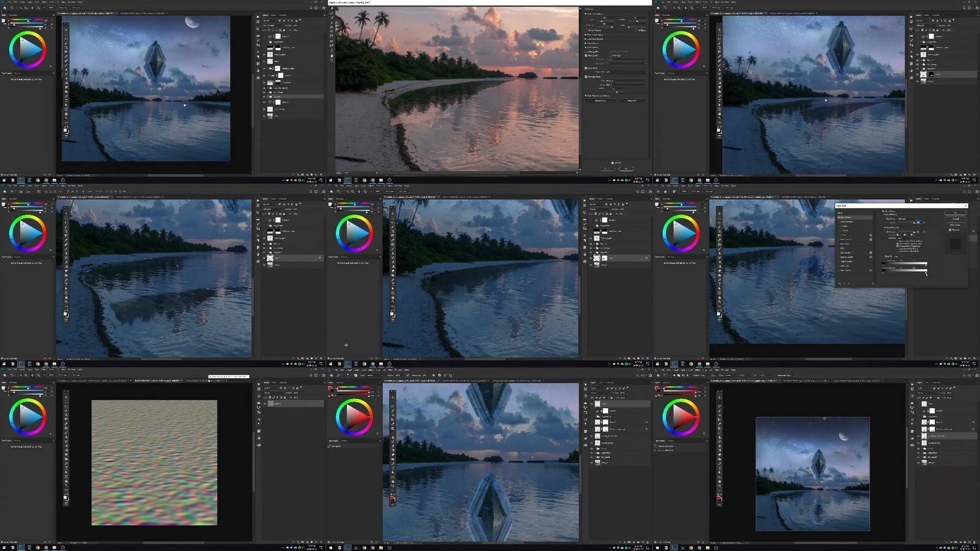Click OK in the Layer Style dialog
The width and height of the screenshot is (980, 551).
[x=956, y=213]
